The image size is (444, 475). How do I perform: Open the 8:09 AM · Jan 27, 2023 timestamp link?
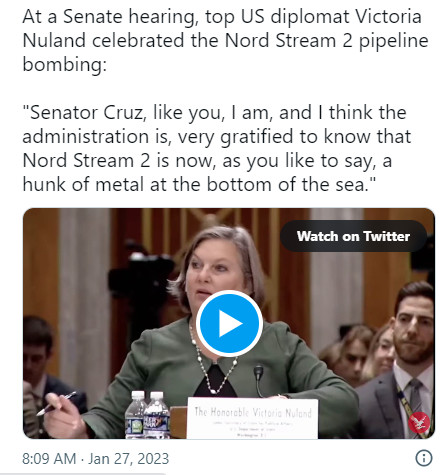[96, 458]
